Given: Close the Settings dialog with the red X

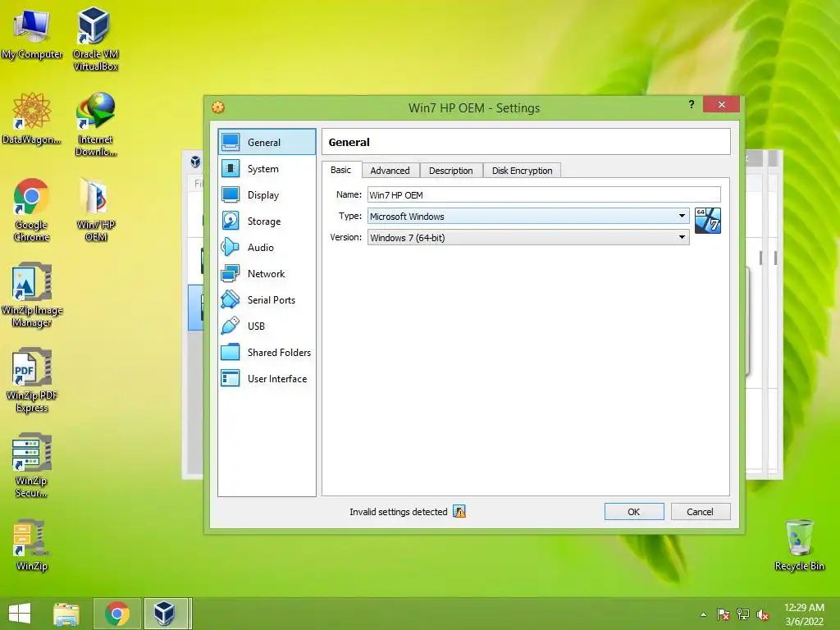Looking at the screenshot, I should (x=722, y=104).
